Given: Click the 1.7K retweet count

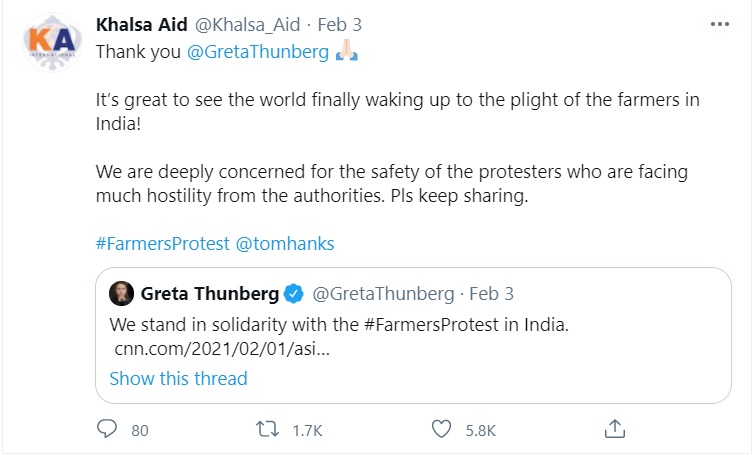Looking at the screenshot, I should coord(307,430).
